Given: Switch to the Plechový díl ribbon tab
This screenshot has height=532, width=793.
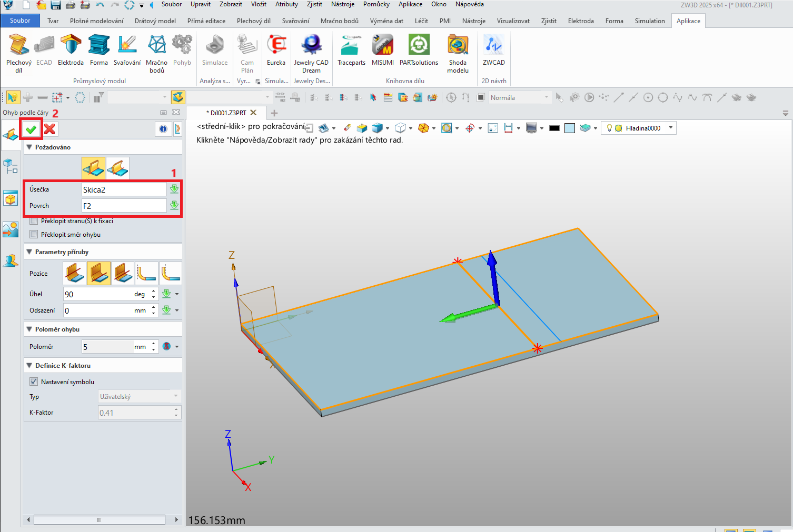Looking at the screenshot, I should pos(254,21).
